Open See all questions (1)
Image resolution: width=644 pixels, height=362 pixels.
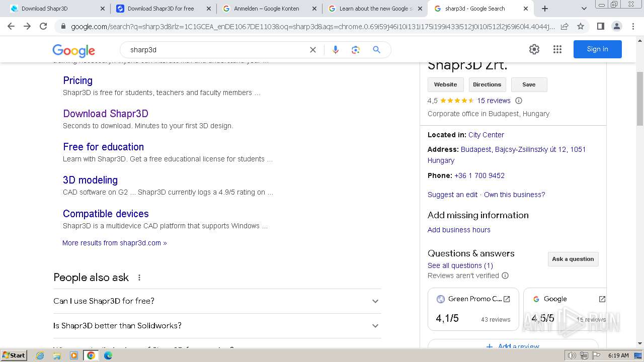(460, 265)
